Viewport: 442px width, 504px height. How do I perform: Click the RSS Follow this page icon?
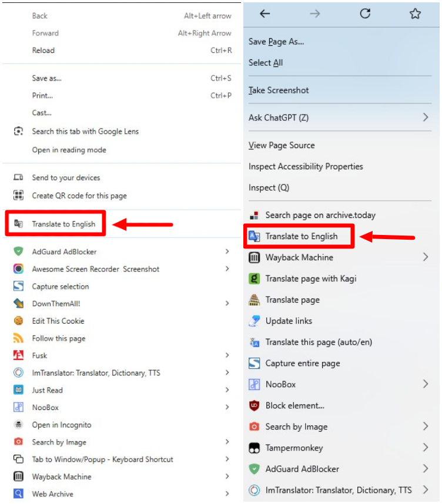pyautogui.click(x=18, y=338)
